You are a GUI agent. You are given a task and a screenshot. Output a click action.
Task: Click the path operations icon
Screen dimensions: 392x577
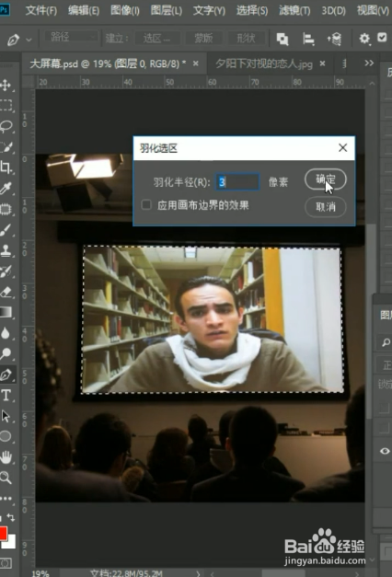click(282, 39)
